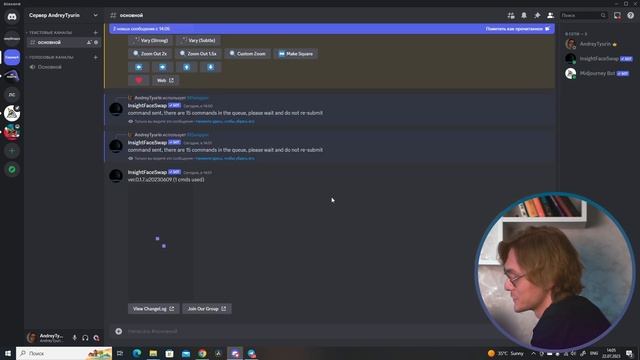The height and width of the screenshot is (360, 640).
Task: Open Google Chrome from the taskbar
Action: (202, 353)
